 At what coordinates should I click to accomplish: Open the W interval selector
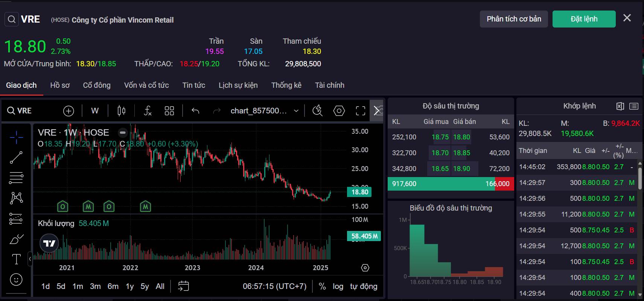coord(95,111)
